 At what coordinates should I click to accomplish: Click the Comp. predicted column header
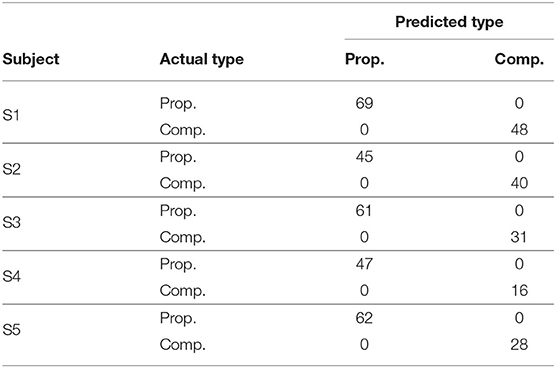(519, 60)
